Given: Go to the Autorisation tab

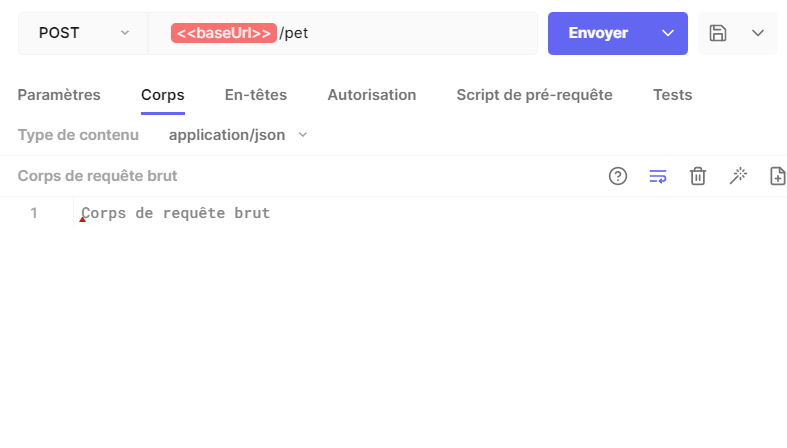Looking at the screenshot, I should (x=372, y=95).
